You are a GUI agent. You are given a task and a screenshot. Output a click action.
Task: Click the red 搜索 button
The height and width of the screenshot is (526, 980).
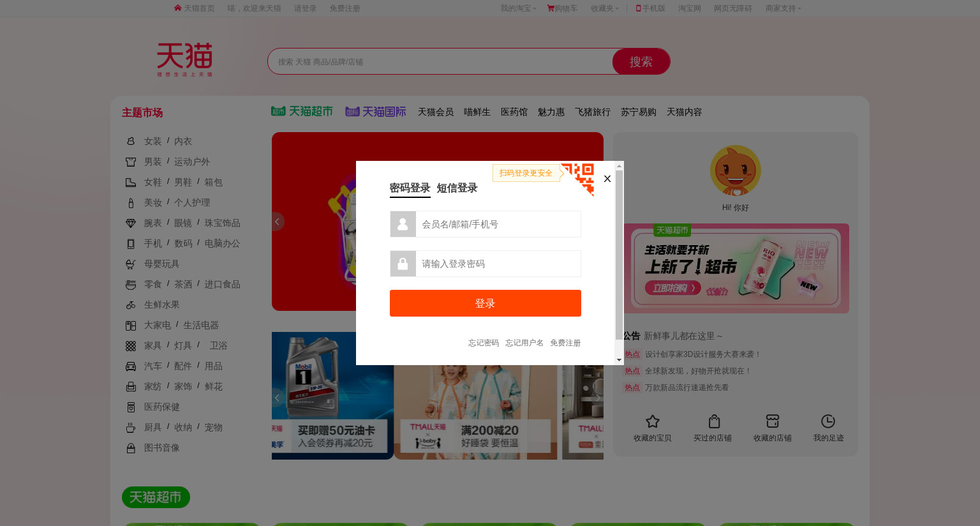[x=641, y=62]
